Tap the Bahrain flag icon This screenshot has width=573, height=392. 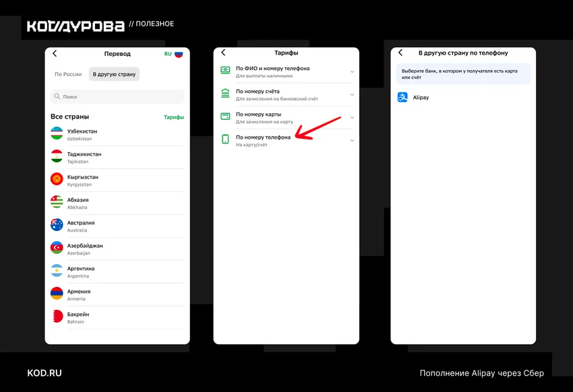coord(57,317)
